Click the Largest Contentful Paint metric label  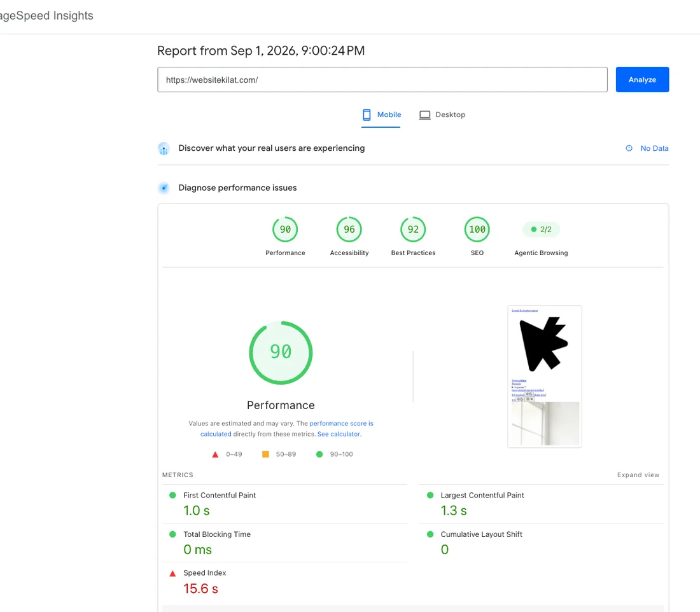482,495
